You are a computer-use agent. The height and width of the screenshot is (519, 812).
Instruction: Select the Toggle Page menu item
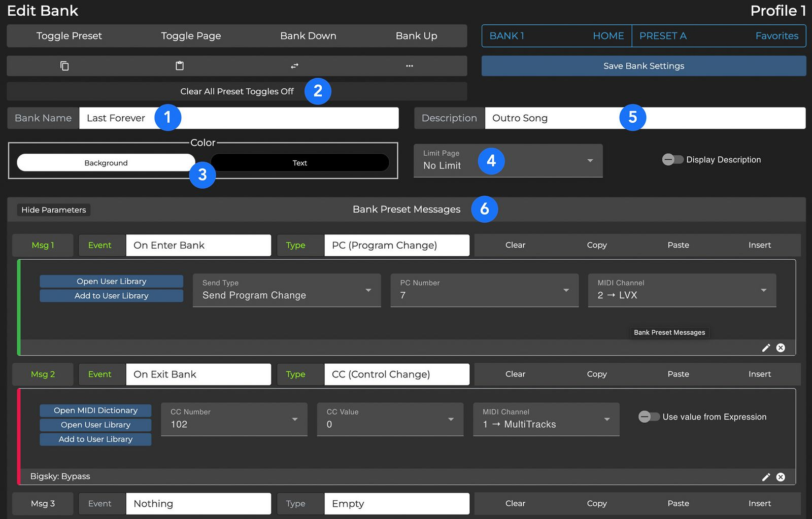click(x=191, y=36)
